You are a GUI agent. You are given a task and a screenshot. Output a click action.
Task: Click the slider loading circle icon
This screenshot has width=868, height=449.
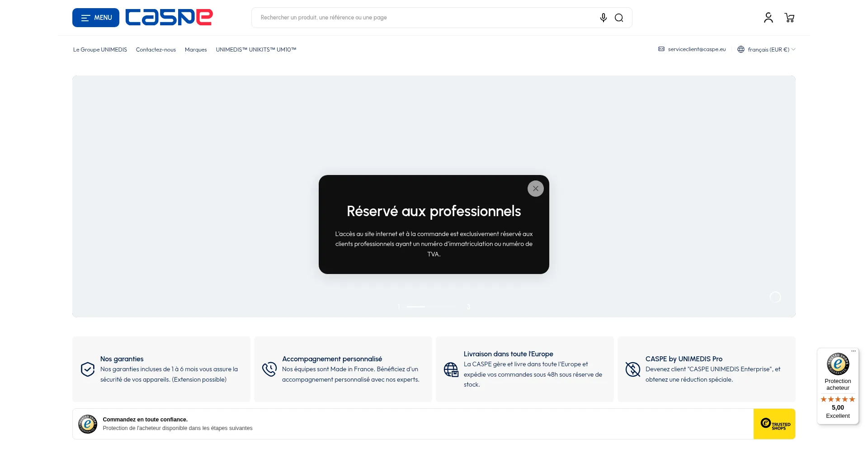pyautogui.click(x=775, y=297)
